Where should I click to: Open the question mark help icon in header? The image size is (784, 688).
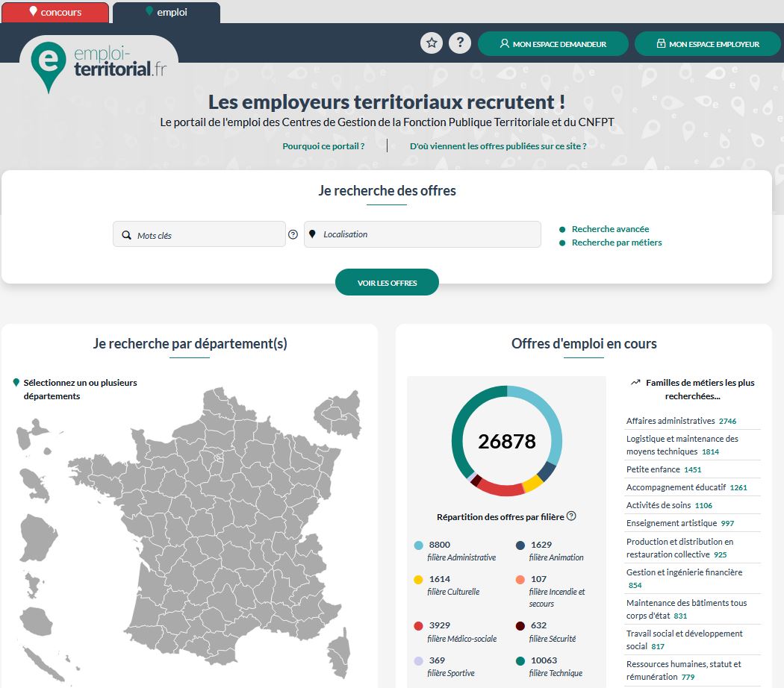460,43
